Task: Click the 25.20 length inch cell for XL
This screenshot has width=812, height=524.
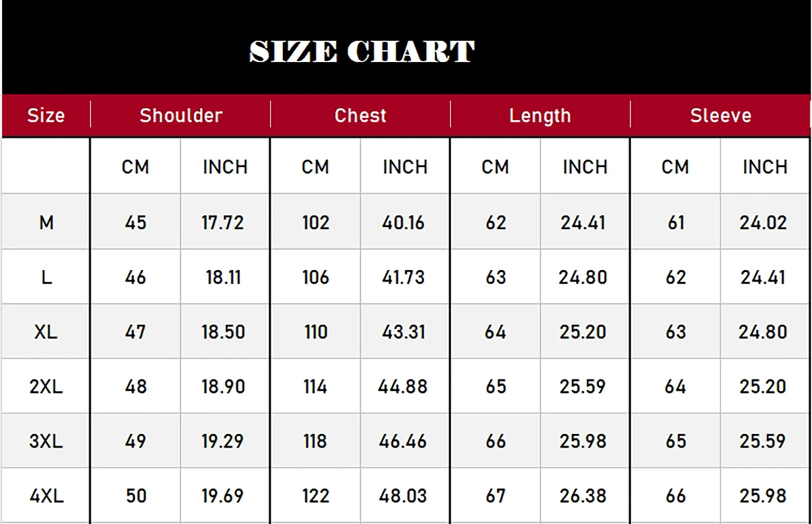Action: click(x=583, y=331)
